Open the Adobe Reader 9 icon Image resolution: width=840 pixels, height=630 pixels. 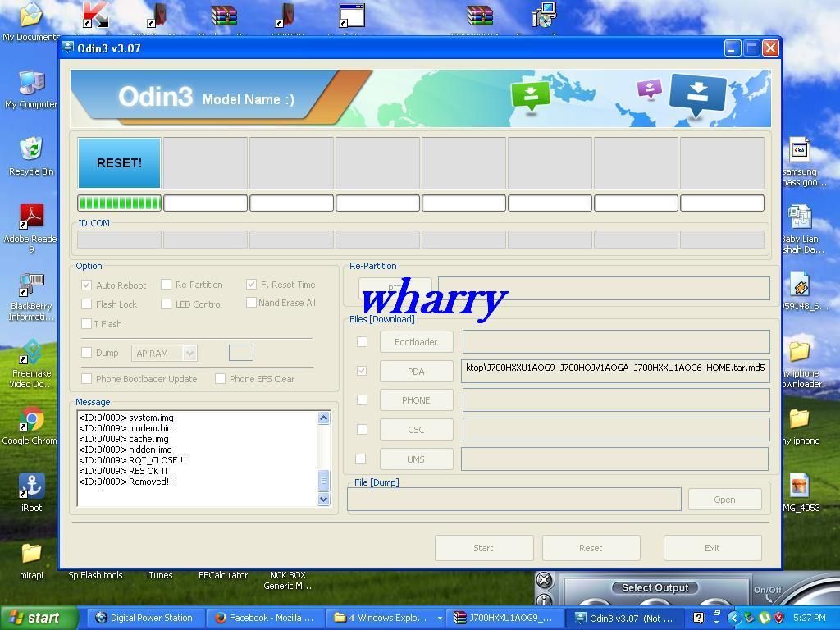point(31,218)
